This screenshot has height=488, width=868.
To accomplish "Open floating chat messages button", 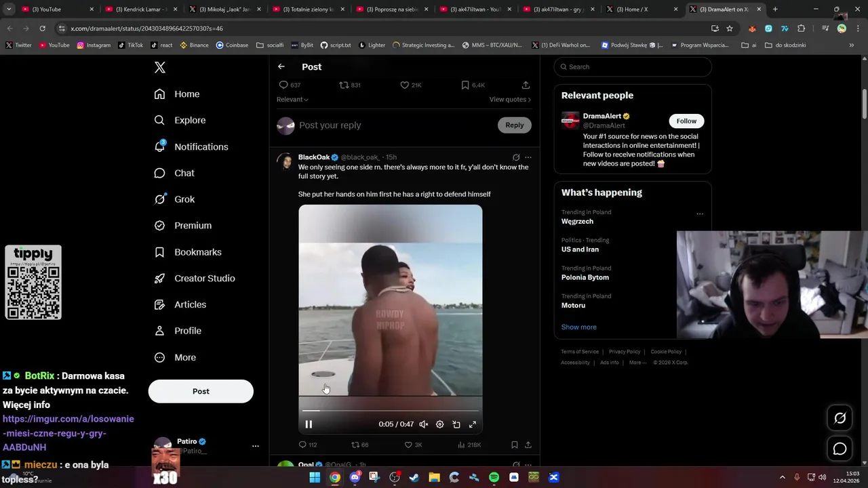I will (x=840, y=449).
